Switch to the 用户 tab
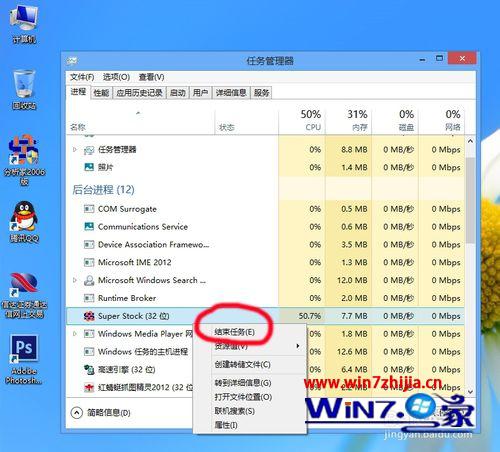This screenshot has height=452, width=500. (x=200, y=93)
